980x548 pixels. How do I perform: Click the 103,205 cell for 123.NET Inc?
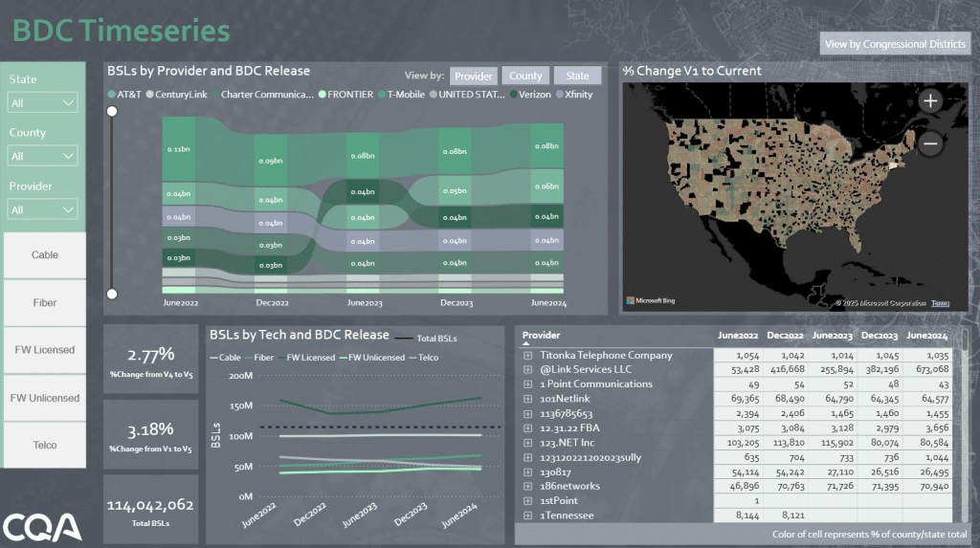click(x=738, y=443)
